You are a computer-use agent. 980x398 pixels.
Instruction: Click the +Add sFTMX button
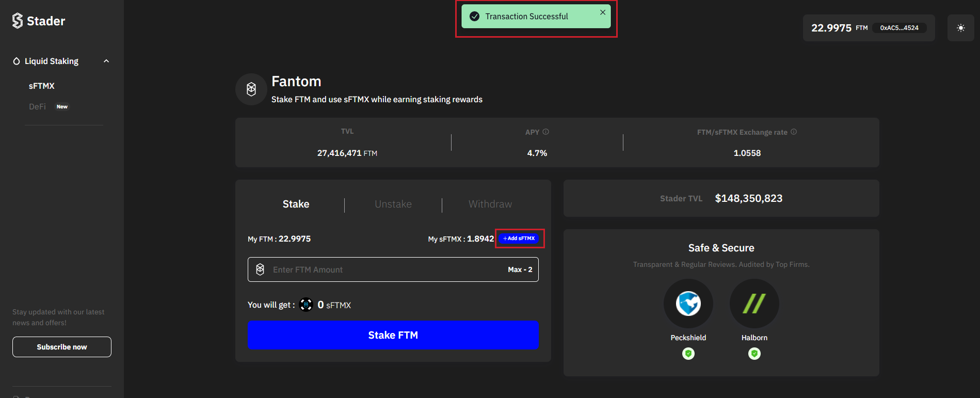[x=519, y=238]
